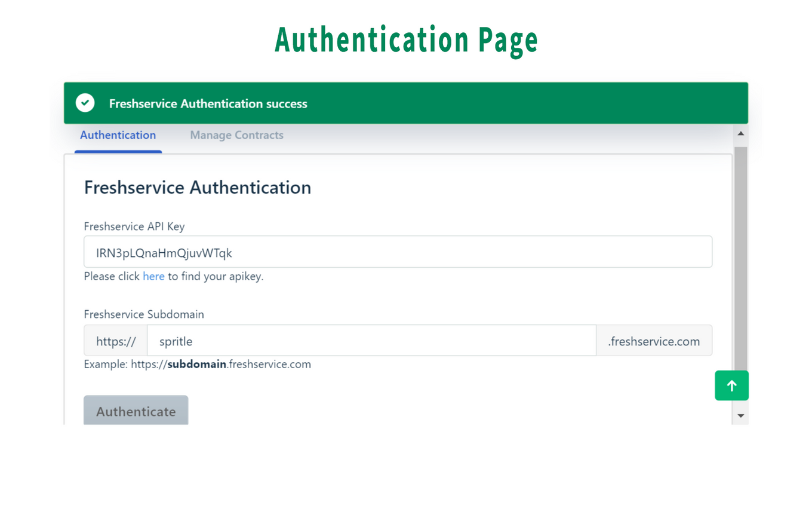Click the green scroll-to-top arrow button
The image size is (812, 508).
[731, 385]
